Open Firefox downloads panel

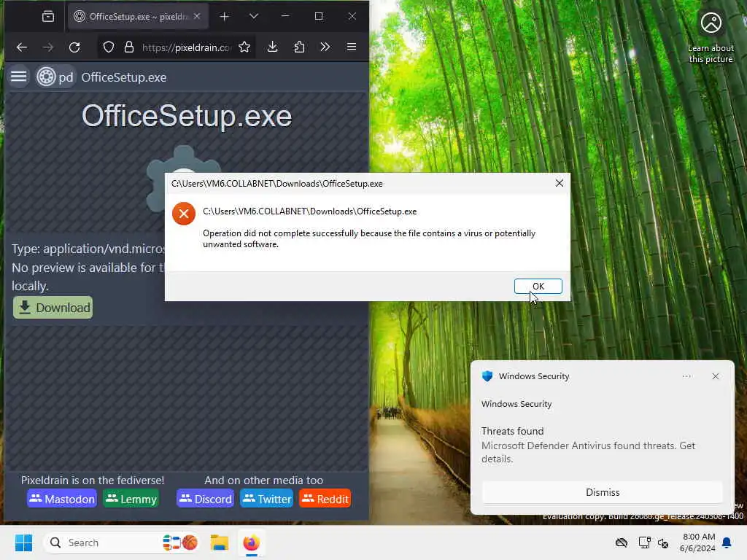[x=273, y=47]
